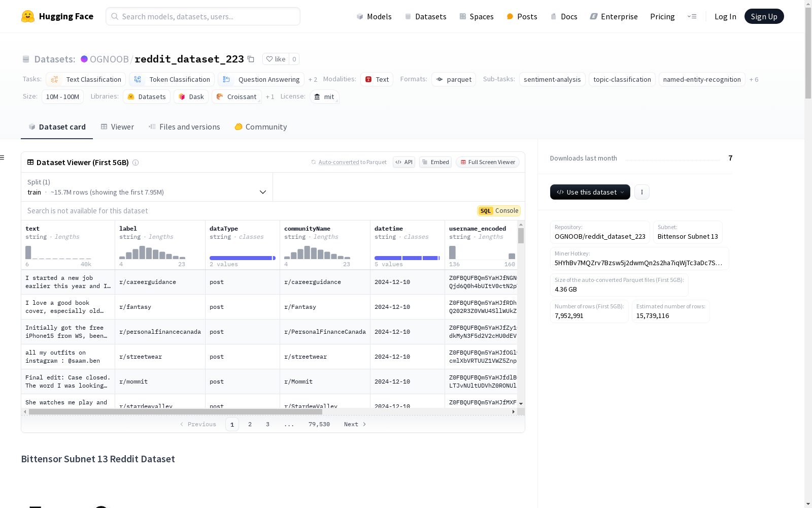Focus the search models, datasets, users field
The image size is (812, 508).
(x=203, y=16)
